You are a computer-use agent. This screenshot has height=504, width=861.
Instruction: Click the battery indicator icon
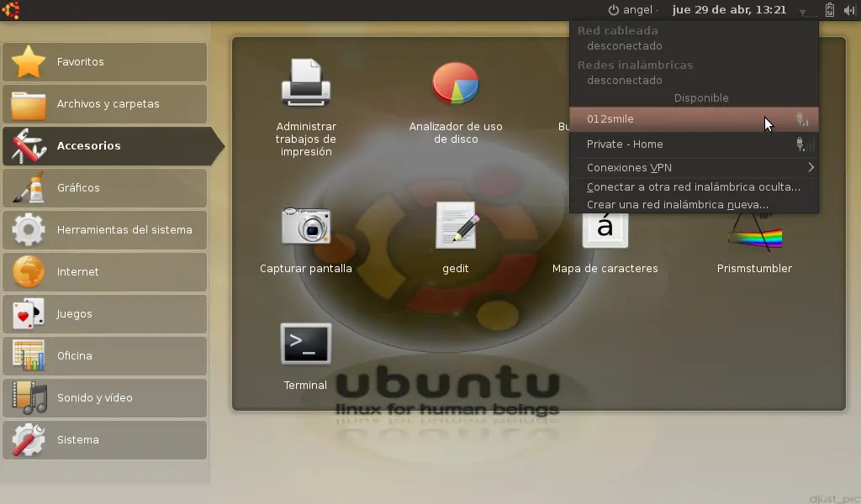pyautogui.click(x=830, y=10)
